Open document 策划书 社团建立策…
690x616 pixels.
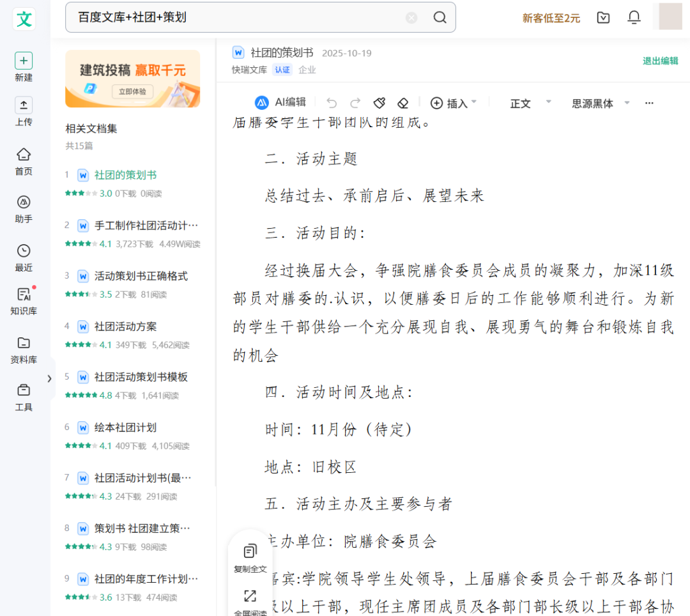pyautogui.click(x=142, y=528)
